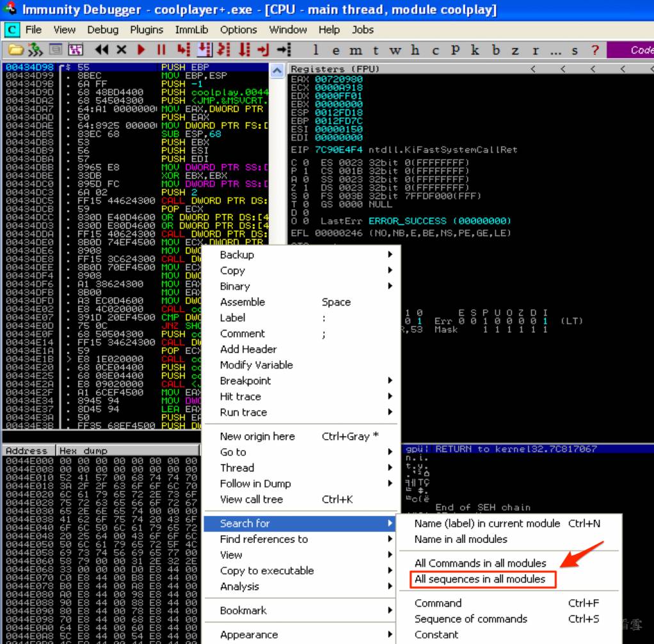Image resolution: width=654 pixels, height=644 pixels.
Task: Expand the Hit trace submenu
Action: [x=301, y=396]
